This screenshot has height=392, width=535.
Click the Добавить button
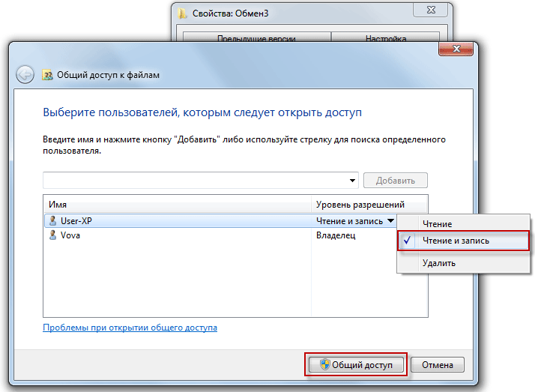tap(396, 180)
